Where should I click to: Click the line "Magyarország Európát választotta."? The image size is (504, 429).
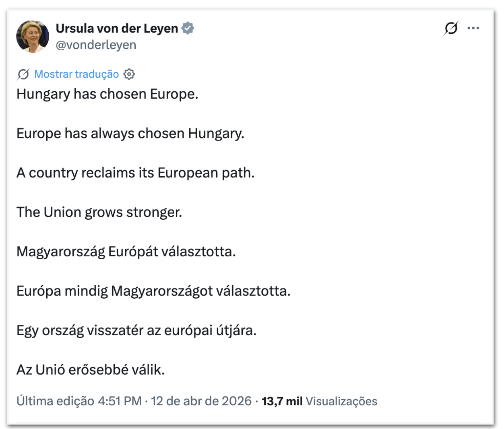click(126, 252)
